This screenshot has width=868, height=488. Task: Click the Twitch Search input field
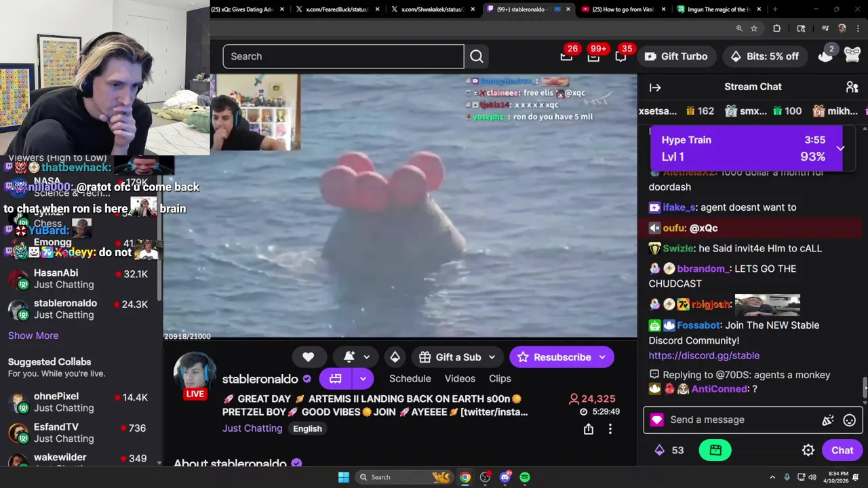(x=343, y=56)
